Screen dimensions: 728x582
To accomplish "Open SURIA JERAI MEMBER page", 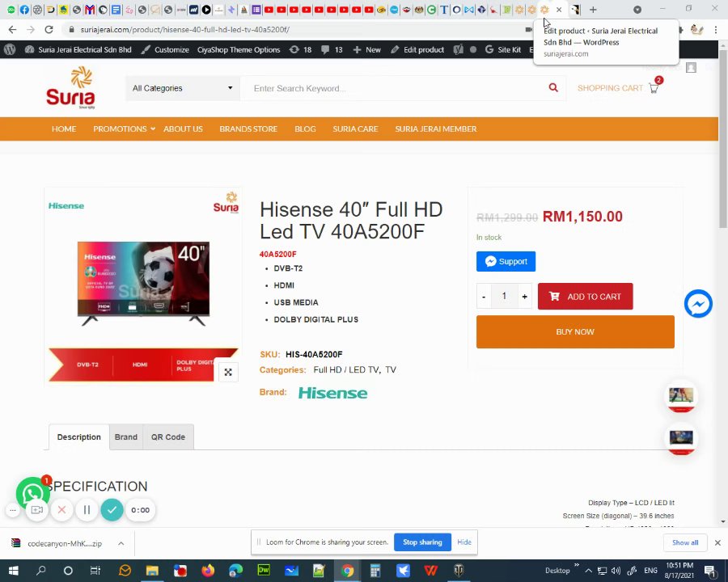I will click(435, 129).
